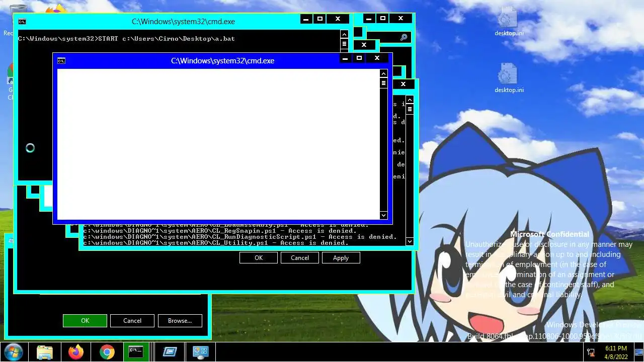644x362 pixels.
Task: Click Cancel next to the Apply button
Action: pos(300,257)
